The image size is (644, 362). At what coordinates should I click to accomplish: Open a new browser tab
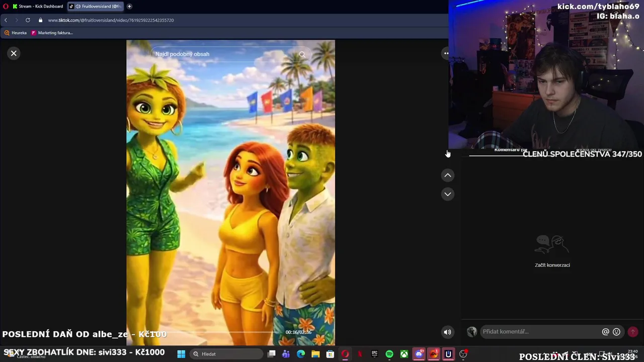[x=129, y=7]
